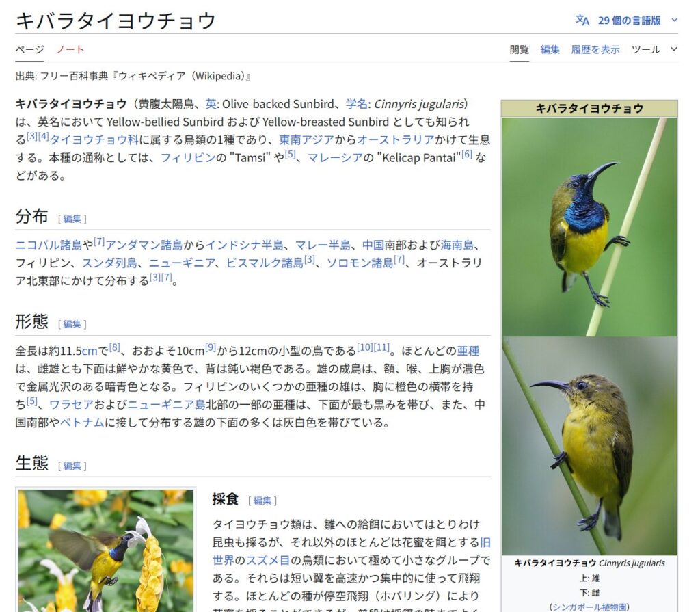The height and width of the screenshot is (612, 700).
Task: Open the hovering sunbird feeding thumbnail
Action: click(106, 550)
